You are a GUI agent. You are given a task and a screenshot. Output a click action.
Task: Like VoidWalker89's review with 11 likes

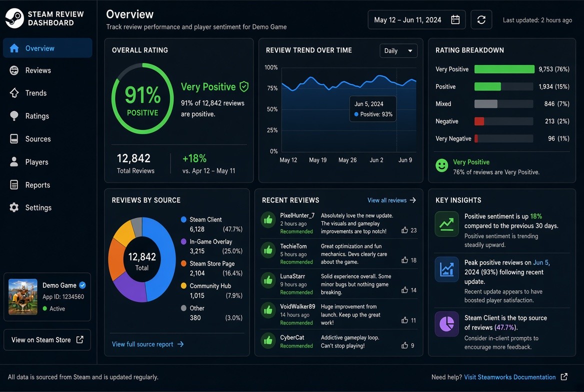tap(404, 319)
